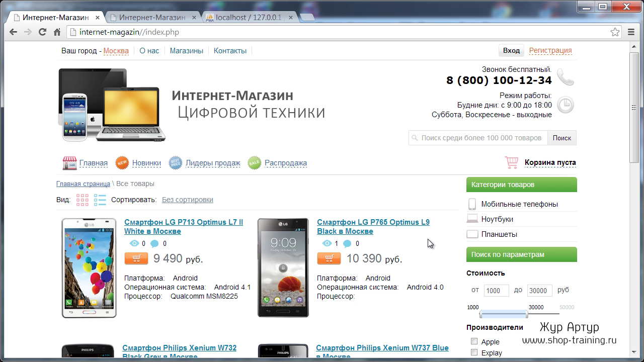This screenshot has height=362, width=644.
Task: Open Распродажа section
Action: click(286, 163)
